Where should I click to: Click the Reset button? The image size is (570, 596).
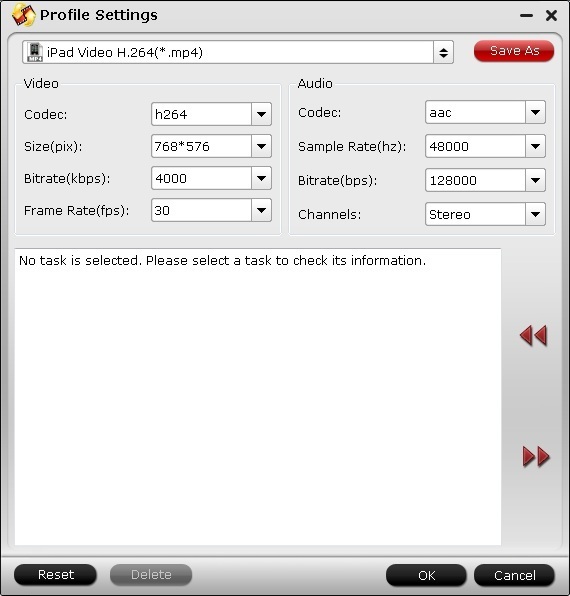55,575
